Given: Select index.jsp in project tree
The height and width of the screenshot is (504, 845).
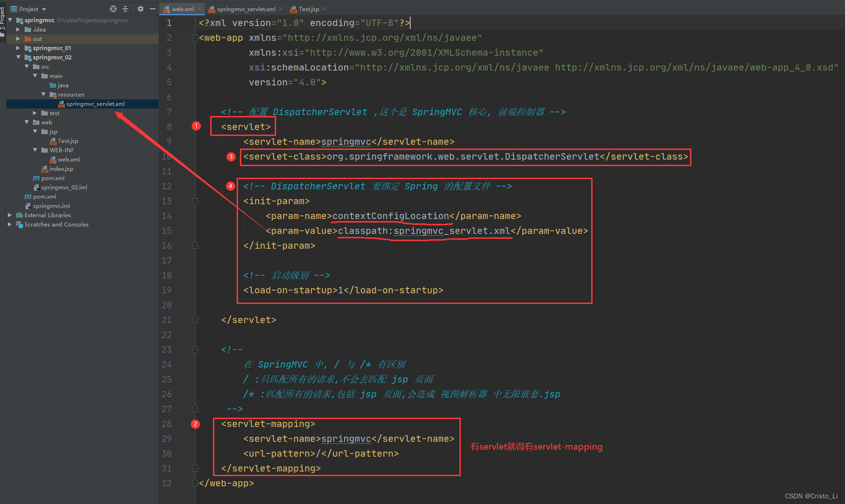Looking at the screenshot, I should 61,168.
